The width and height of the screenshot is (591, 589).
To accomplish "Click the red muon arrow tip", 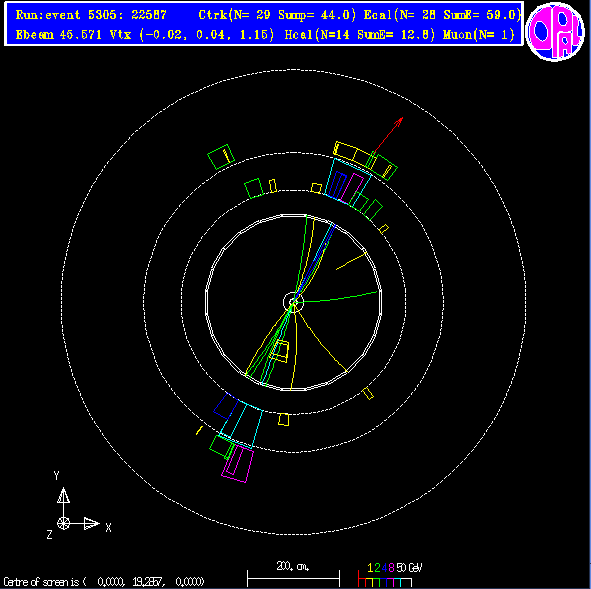I will tap(402, 119).
